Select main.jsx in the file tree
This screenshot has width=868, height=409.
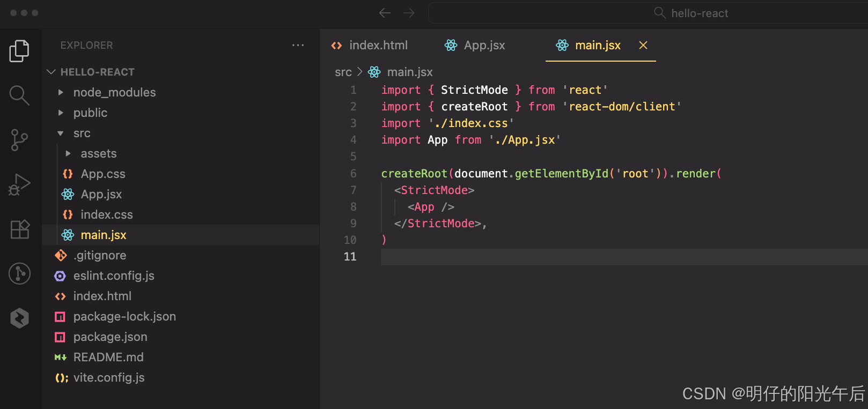(x=181, y=235)
